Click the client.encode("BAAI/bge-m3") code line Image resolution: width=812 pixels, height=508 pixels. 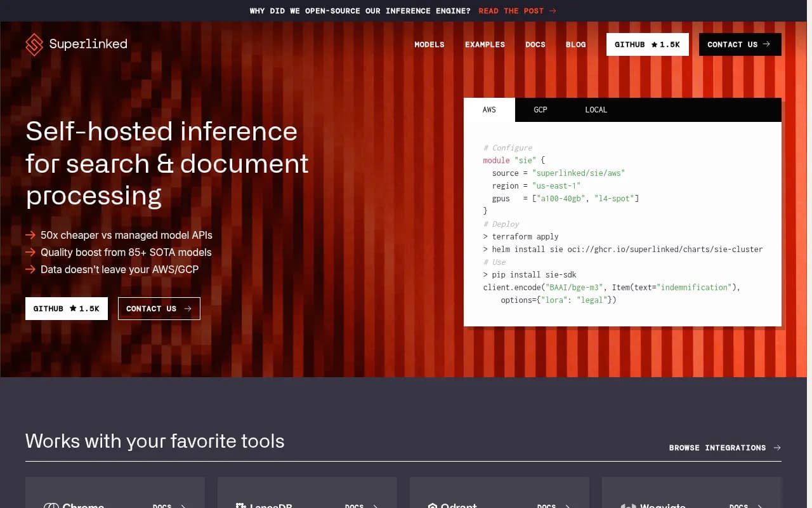612,288
